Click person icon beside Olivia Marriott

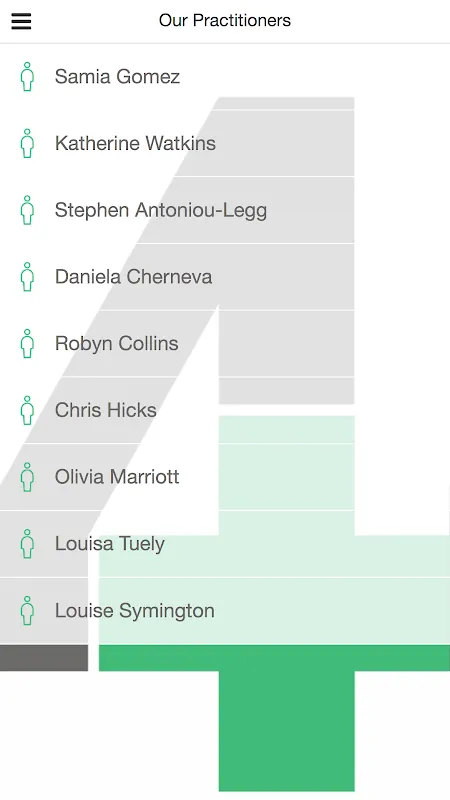tap(28, 478)
